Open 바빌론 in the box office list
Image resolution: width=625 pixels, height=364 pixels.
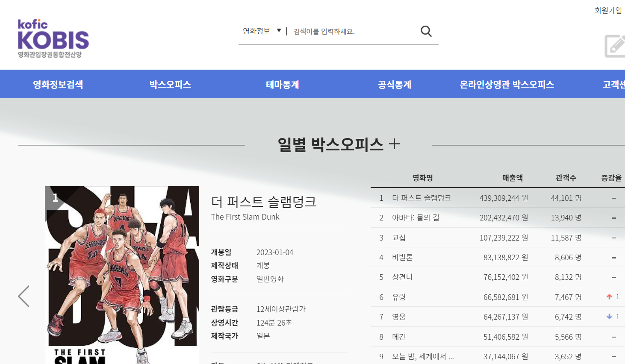pos(402,257)
